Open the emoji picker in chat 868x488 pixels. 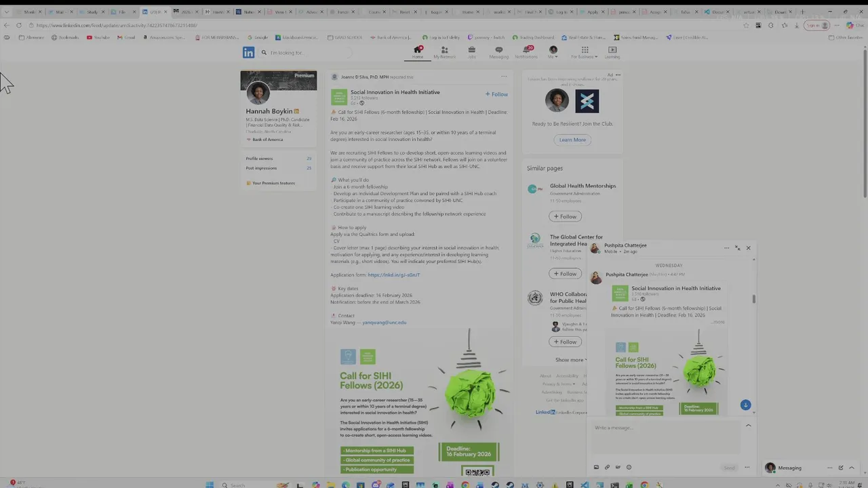point(629,467)
